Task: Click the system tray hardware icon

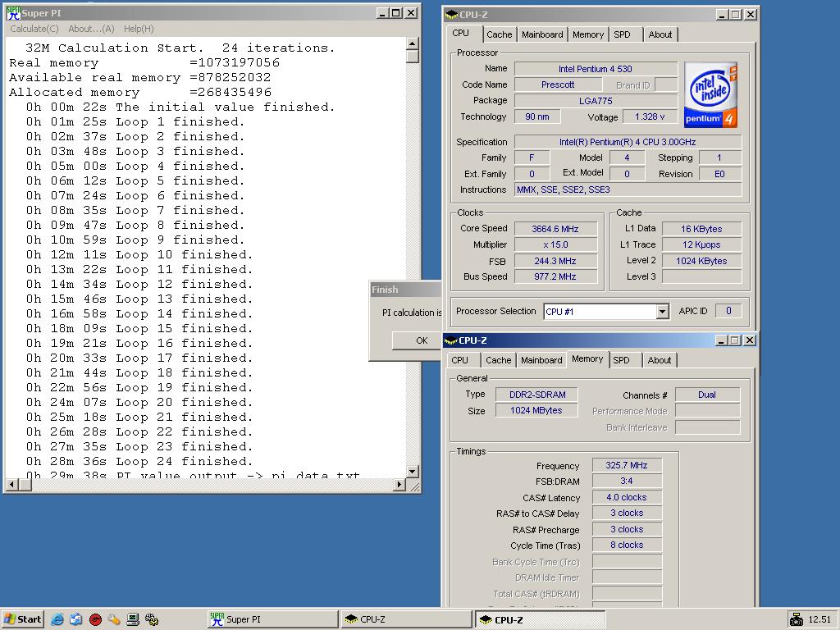Action: [797, 620]
